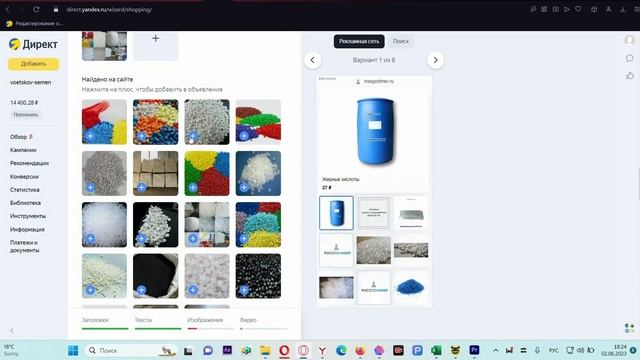640x360 pixels.
Task: Add the yellow-green-red-blue quadrant image
Action: [x=193, y=187]
